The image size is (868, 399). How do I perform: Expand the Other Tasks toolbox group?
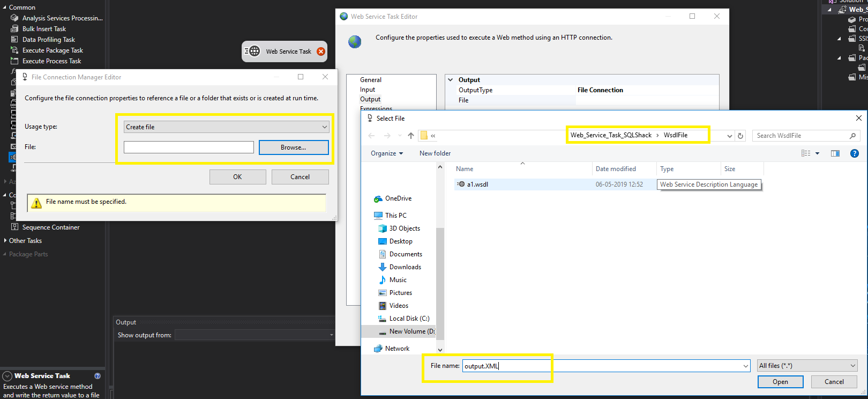tap(5, 241)
